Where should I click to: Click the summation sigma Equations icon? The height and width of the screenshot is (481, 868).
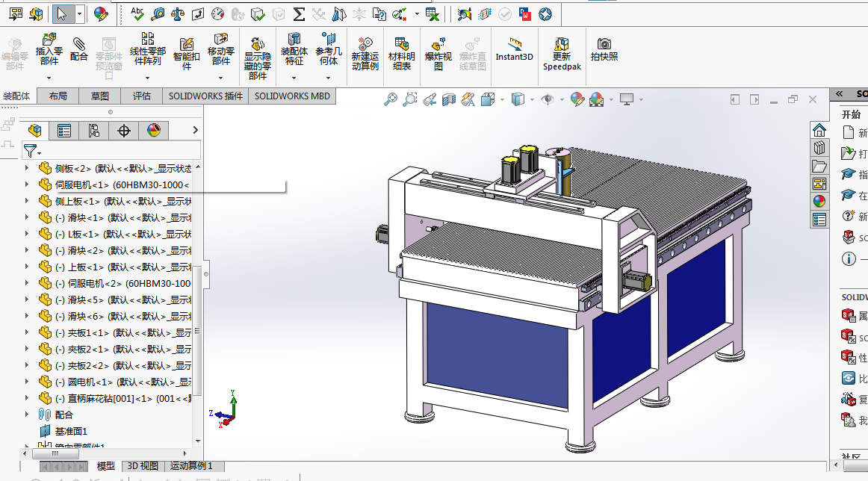pyautogui.click(x=299, y=14)
